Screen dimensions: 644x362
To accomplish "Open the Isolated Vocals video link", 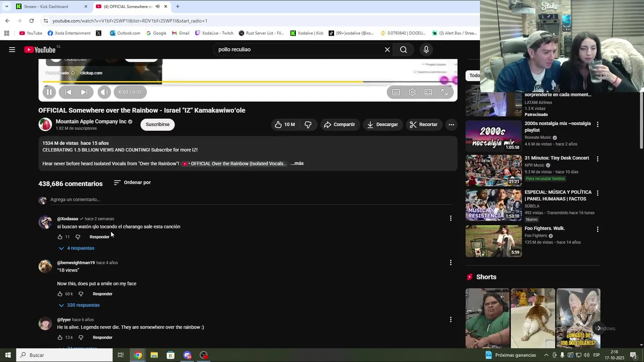I will coord(234,163).
